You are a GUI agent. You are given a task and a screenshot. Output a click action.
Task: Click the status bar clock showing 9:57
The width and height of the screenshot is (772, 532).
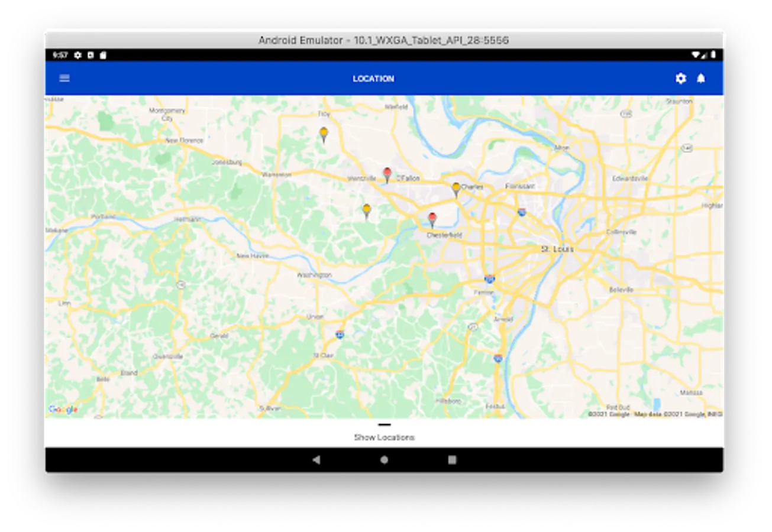click(60, 55)
